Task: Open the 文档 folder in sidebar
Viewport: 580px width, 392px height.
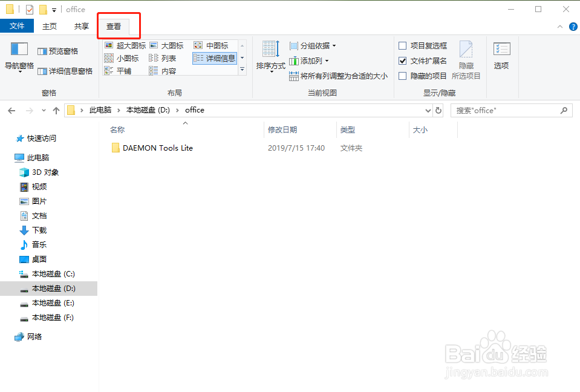Action: point(33,215)
